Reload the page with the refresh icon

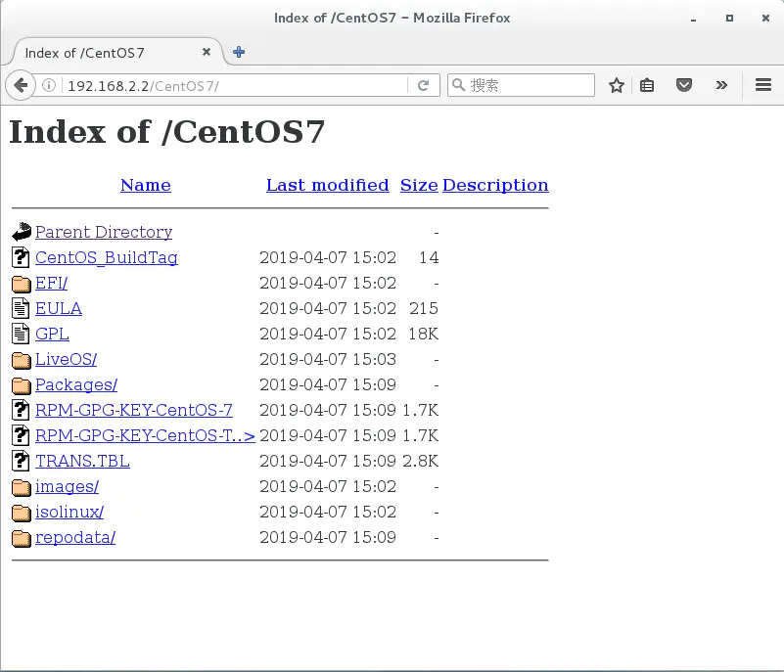pos(423,85)
